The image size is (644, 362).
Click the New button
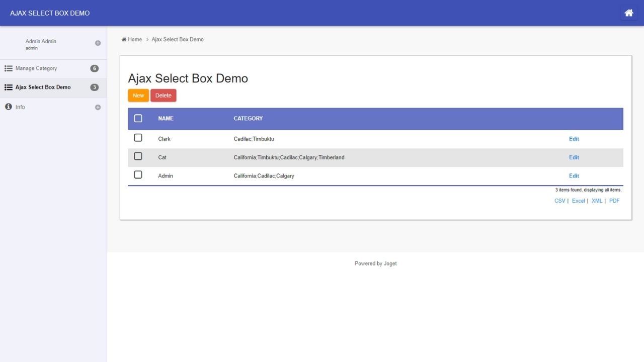tap(138, 96)
